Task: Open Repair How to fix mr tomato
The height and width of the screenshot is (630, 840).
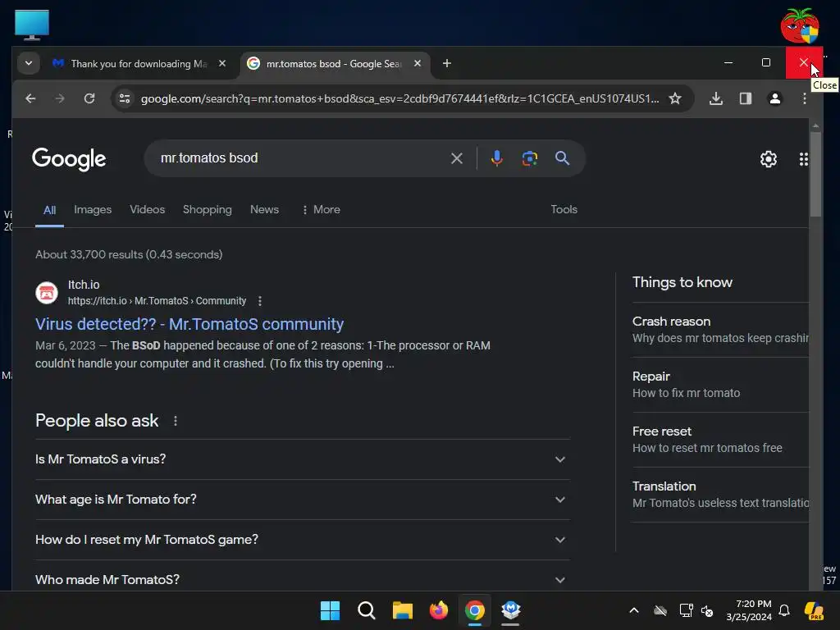Action: 720,385
